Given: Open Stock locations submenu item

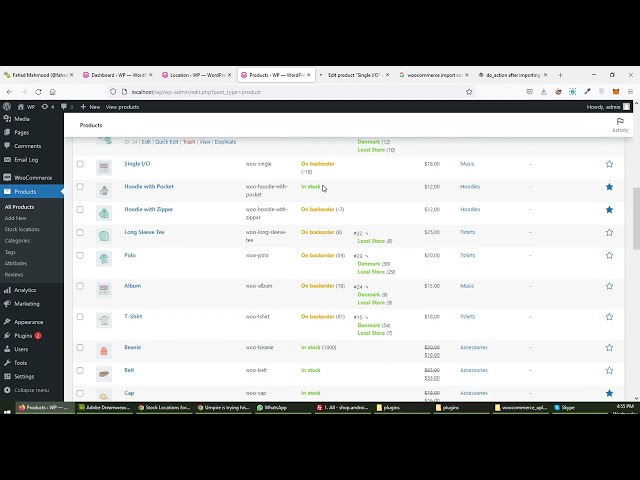Looking at the screenshot, I should click(22, 229).
